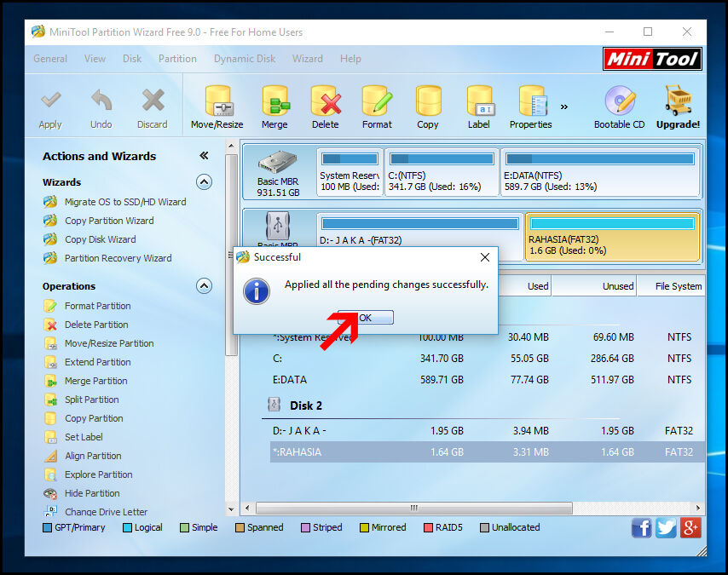Image resolution: width=728 pixels, height=575 pixels.
Task: Open the Google Plus share icon
Action: click(x=690, y=528)
